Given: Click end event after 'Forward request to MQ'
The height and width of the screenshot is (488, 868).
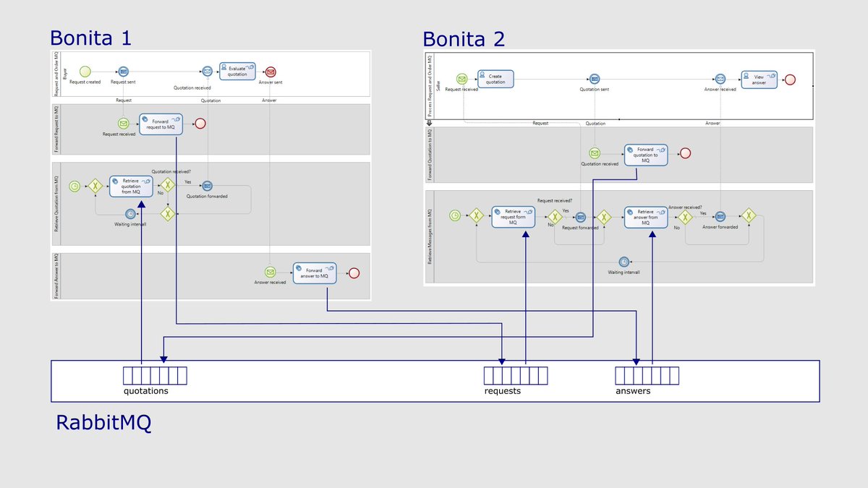Looking at the screenshot, I should tap(200, 124).
